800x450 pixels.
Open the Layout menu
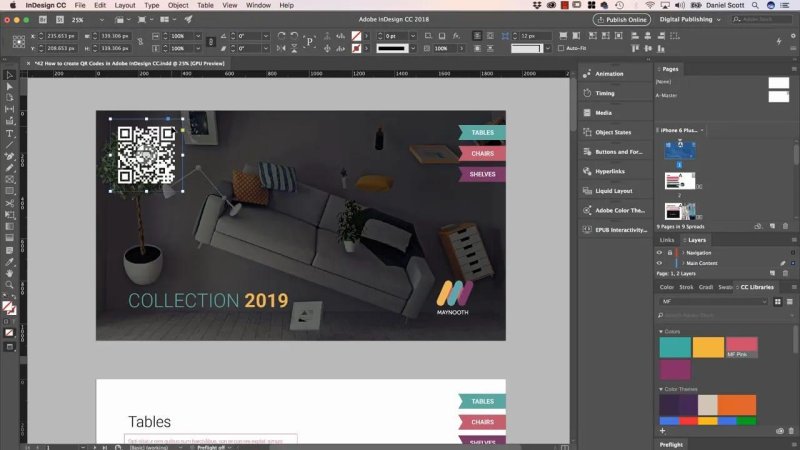tap(125, 5)
